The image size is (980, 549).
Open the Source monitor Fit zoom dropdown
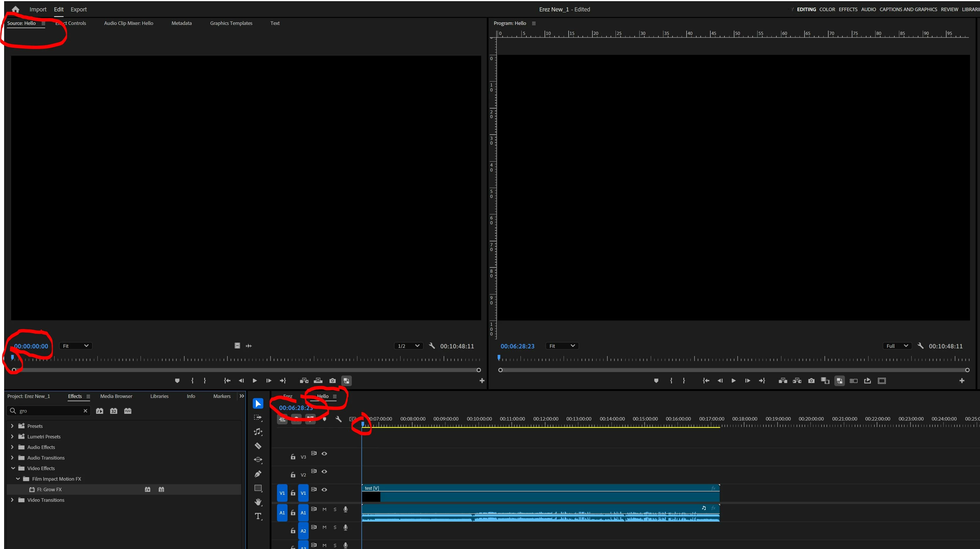point(75,346)
